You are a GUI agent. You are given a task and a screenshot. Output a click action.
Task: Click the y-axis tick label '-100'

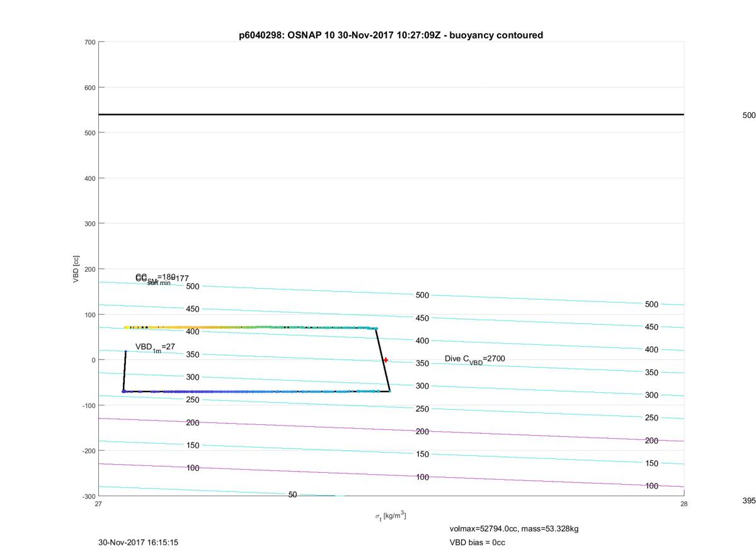[89, 405]
